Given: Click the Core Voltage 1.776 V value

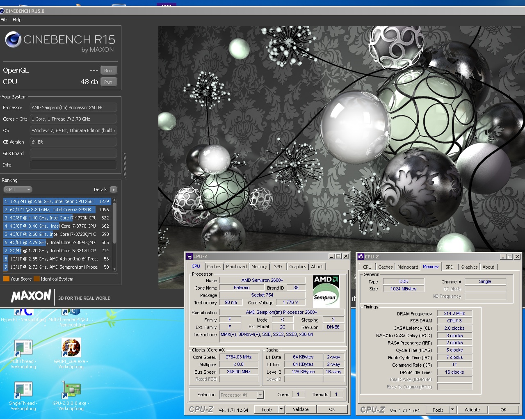Looking at the screenshot, I should point(290,303).
